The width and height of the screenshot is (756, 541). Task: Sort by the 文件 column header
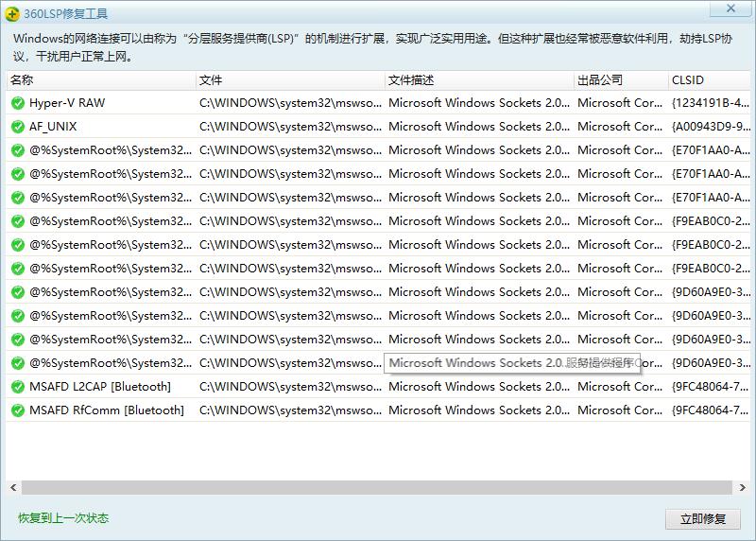coord(291,80)
